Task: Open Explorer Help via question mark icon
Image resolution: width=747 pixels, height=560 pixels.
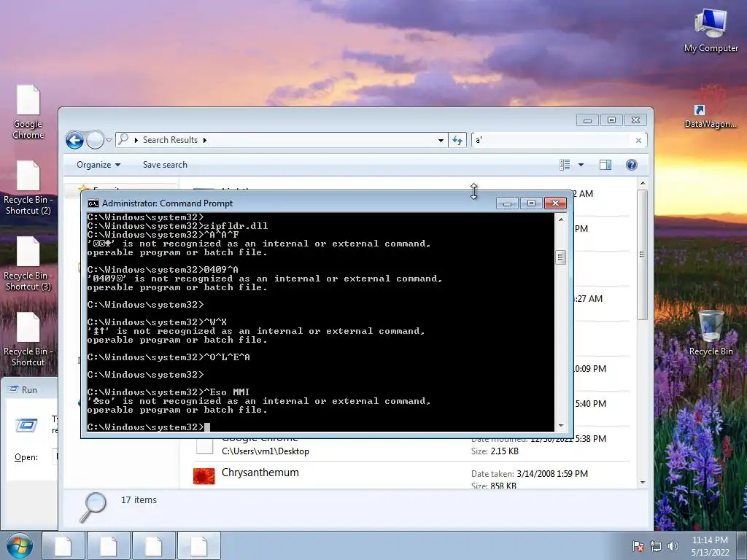Action: tap(631, 165)
